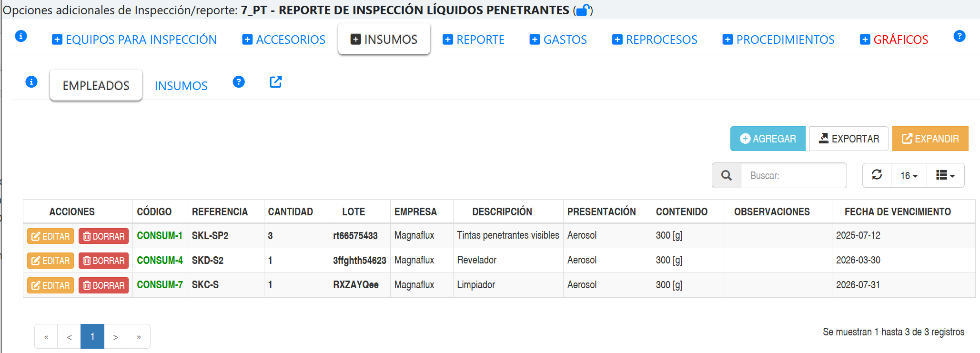Image resolution: width=980 pixels, height=353 pixels.
Task: Delete the CONSUM-7 row with BORRAR
Action: click(103, 285)
